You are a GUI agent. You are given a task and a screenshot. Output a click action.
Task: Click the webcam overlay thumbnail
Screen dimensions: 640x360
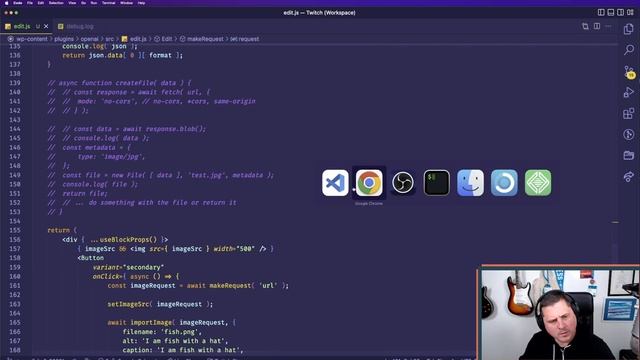click(558, 313)
